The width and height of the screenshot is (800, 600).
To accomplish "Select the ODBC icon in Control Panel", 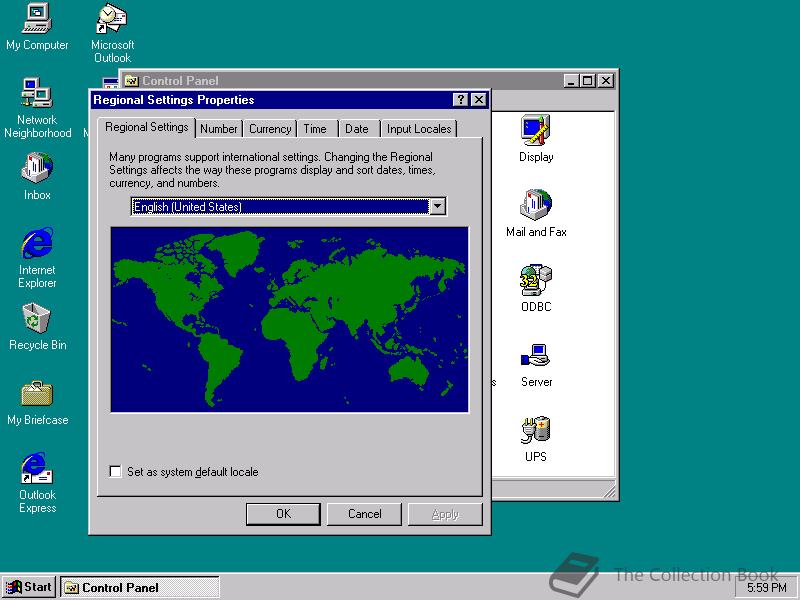I will click(x=536, y=288).
